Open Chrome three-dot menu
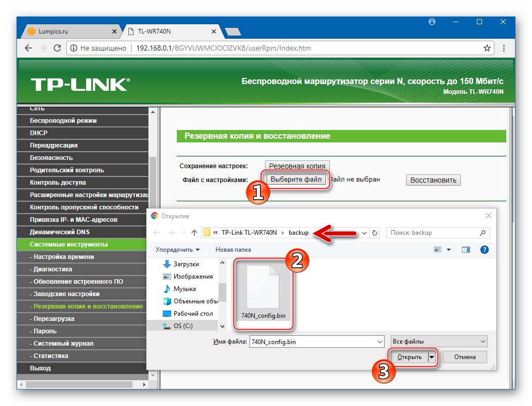532x406 pixels. [x=504, y=48]
